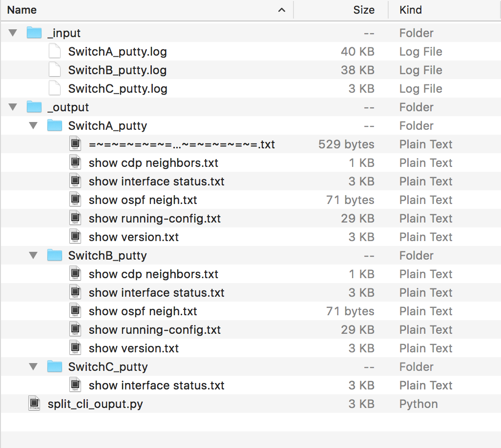This screenshot has height=448, width=501.
Task: Select show version.txt name under SwitchA_putty
Action: tap(134, 237)
